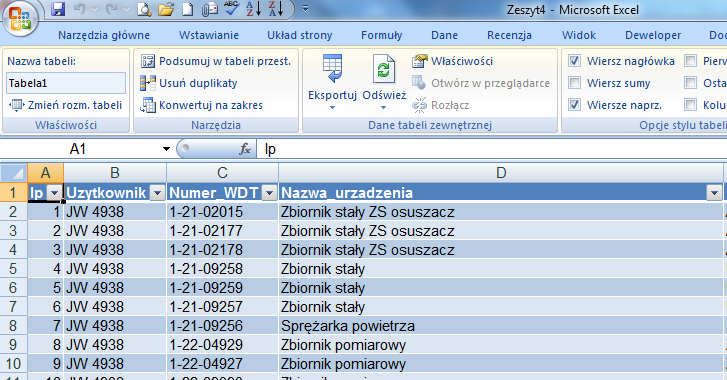
Task: Undo the last action
Action: click(x=80, y=9)
